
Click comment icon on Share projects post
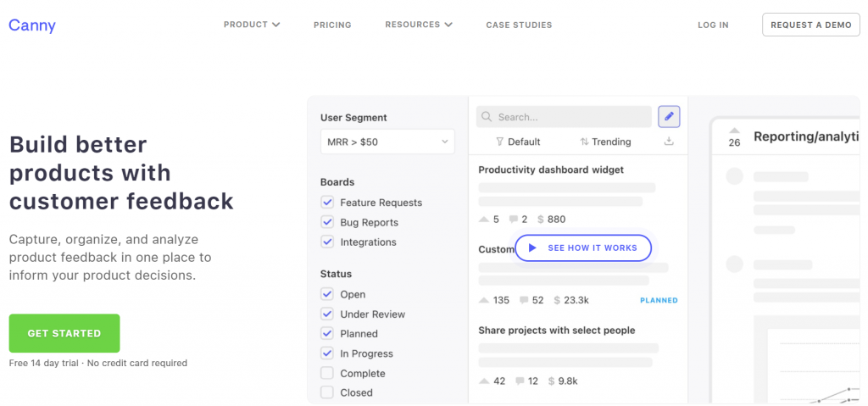pyautogui.click(x=519, y=381)
